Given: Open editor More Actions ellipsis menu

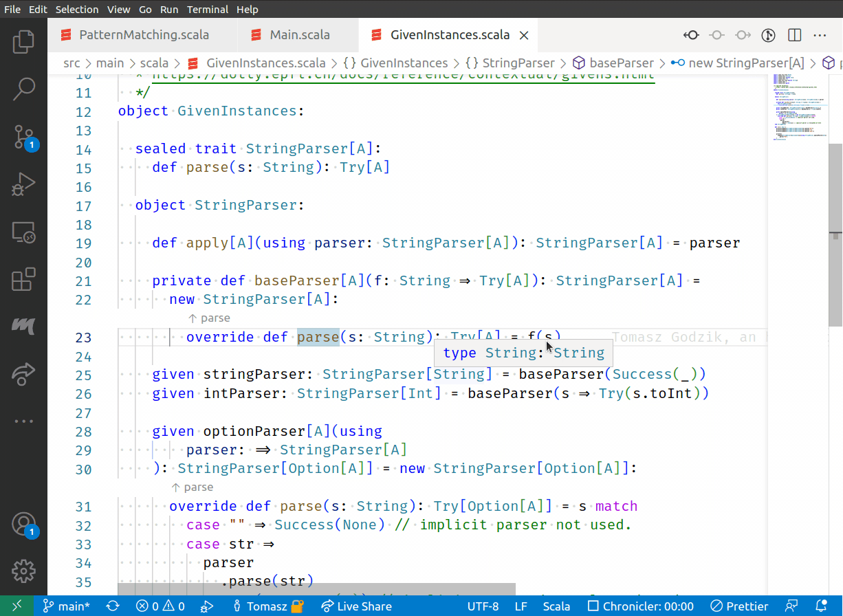Looking at the screenshot, I should point(820,34).
